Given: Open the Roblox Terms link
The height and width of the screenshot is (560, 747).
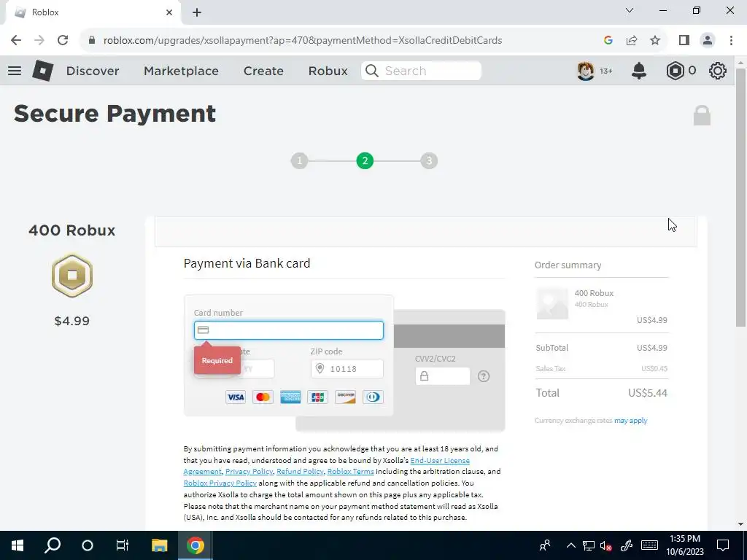Looking at the screenshot, I should 351,472.
